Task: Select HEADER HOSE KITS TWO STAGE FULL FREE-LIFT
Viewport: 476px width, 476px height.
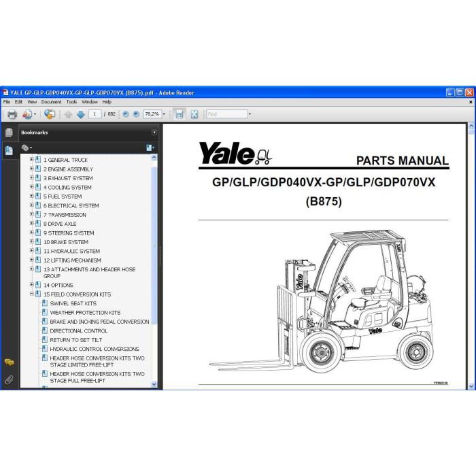Action: (97, 377)
